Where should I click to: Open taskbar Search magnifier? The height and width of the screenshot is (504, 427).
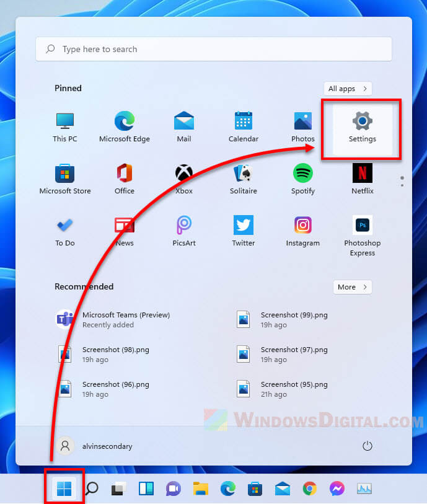(x=92, y=489)
